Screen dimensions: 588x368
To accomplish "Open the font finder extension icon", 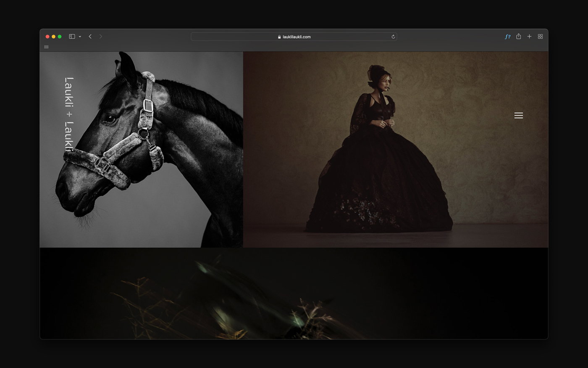I will tap(507, 37).
